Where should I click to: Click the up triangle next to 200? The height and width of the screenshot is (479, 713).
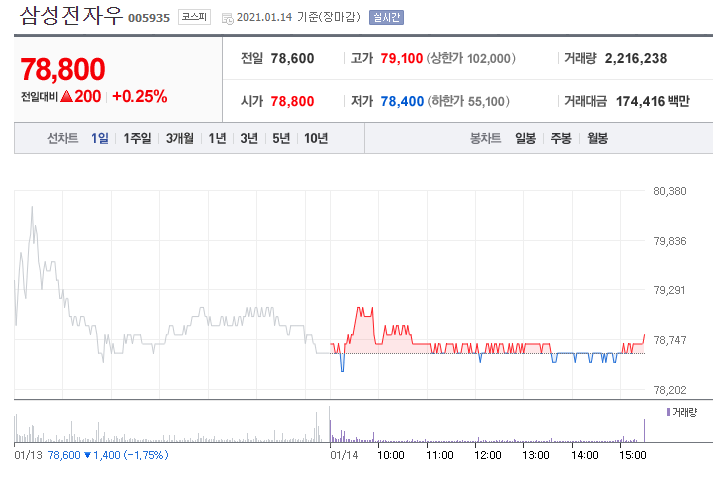point(66,96)
